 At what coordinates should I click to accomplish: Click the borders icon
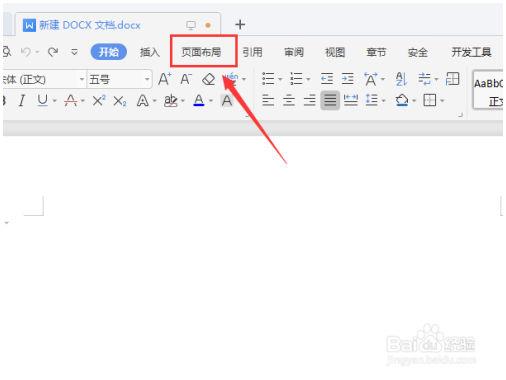point(430,100)
